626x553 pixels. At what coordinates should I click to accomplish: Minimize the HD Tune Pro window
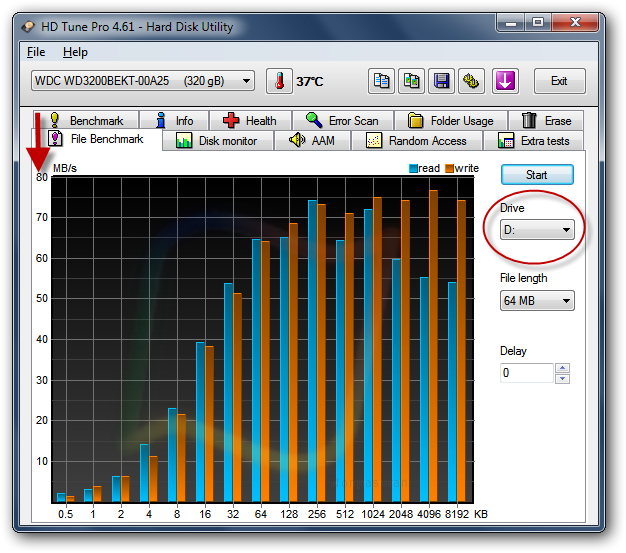pos(511,23)
